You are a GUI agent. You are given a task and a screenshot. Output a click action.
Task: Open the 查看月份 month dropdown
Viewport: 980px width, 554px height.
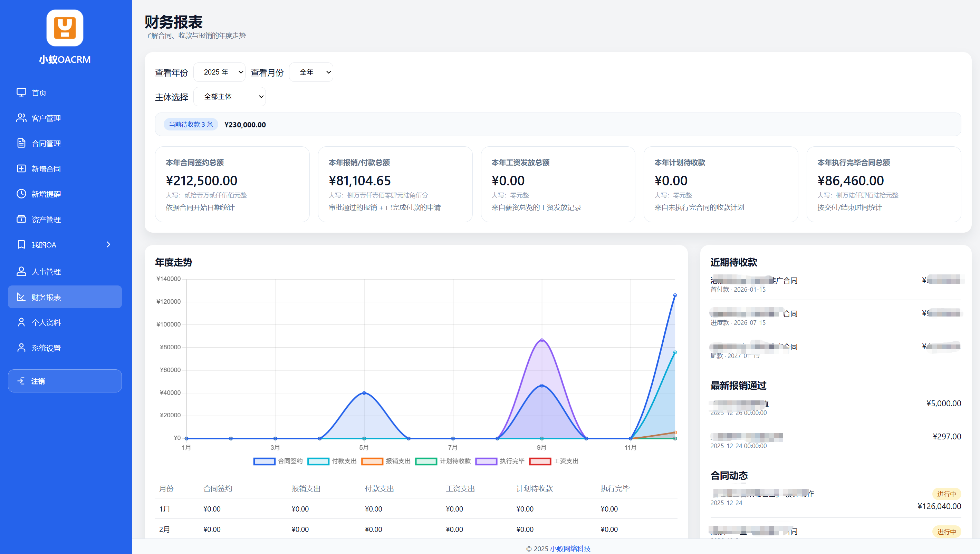(311, 72)
